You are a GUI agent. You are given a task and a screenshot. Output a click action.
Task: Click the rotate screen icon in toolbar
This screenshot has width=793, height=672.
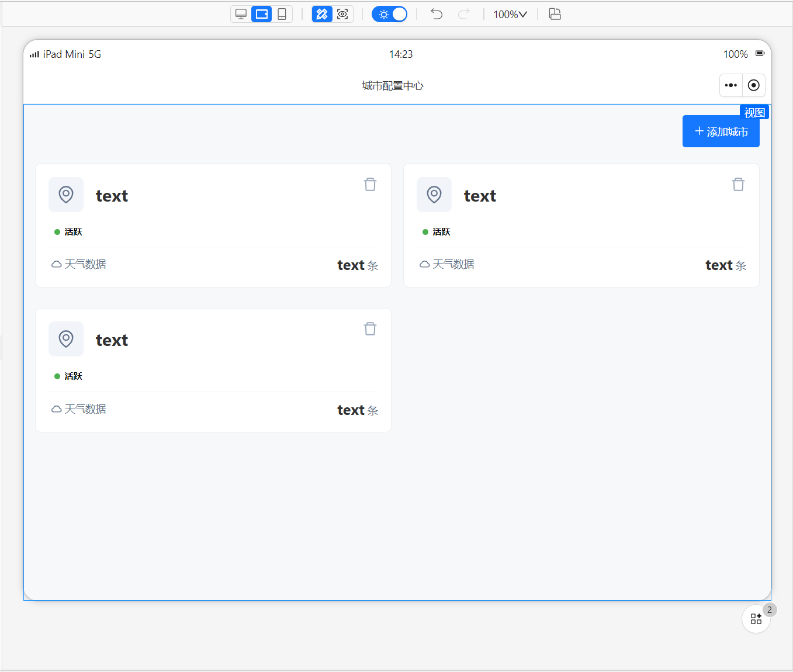pos(555,14)
